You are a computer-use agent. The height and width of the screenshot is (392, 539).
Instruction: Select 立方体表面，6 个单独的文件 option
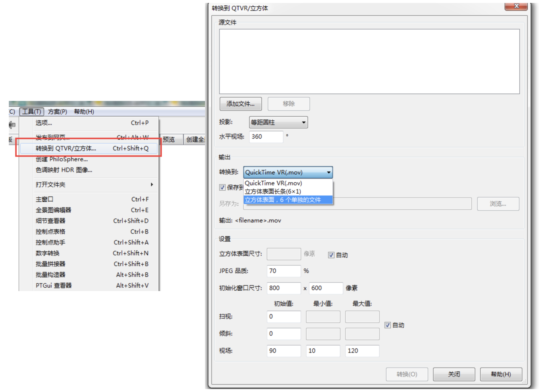288,200
